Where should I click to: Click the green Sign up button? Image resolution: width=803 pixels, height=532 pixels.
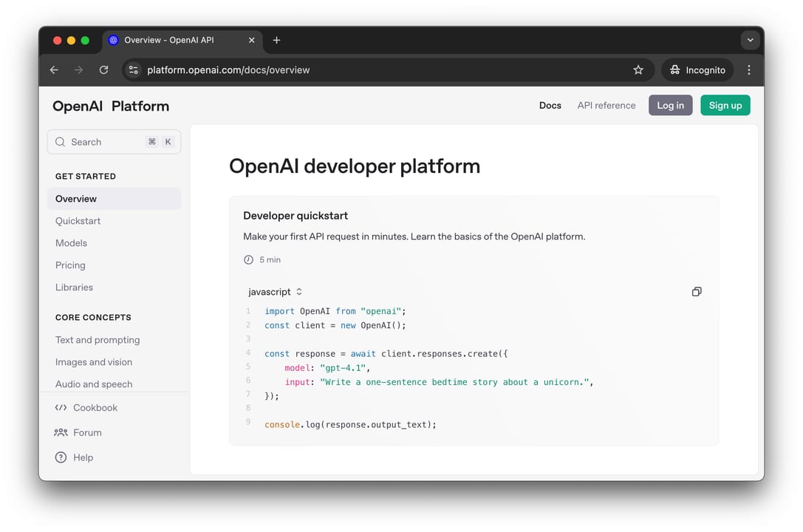pos(725,106)
